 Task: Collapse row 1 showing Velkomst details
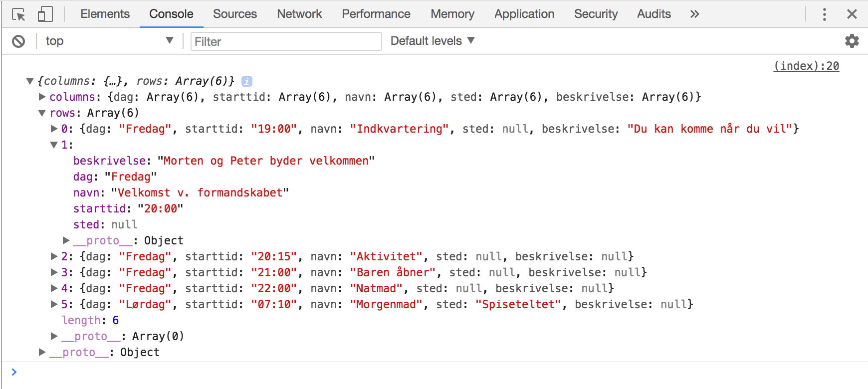(54, 144)
